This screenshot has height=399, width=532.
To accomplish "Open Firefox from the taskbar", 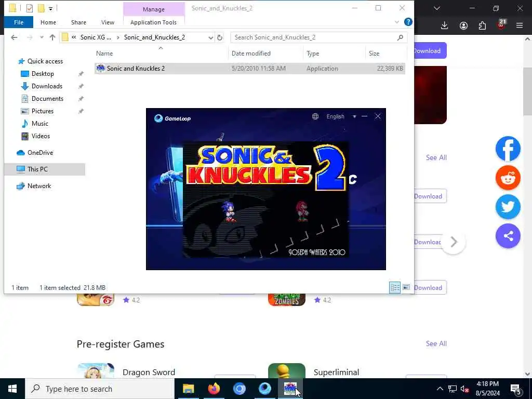I will coord(214,389).
